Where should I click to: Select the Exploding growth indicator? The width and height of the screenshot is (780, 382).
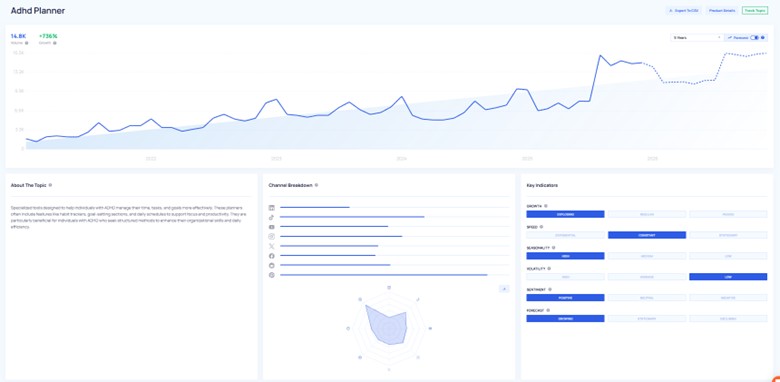point(565,214)
